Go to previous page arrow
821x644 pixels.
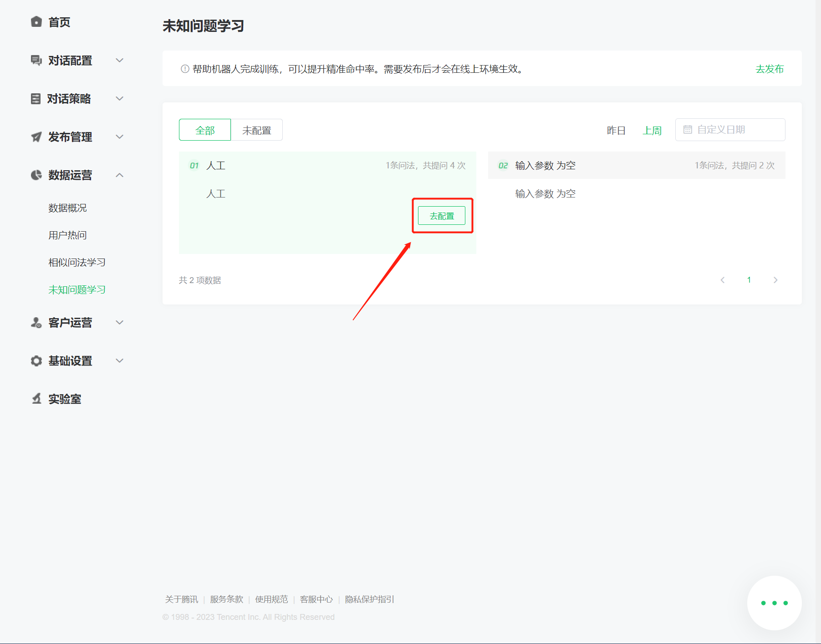tap(723, 280)
